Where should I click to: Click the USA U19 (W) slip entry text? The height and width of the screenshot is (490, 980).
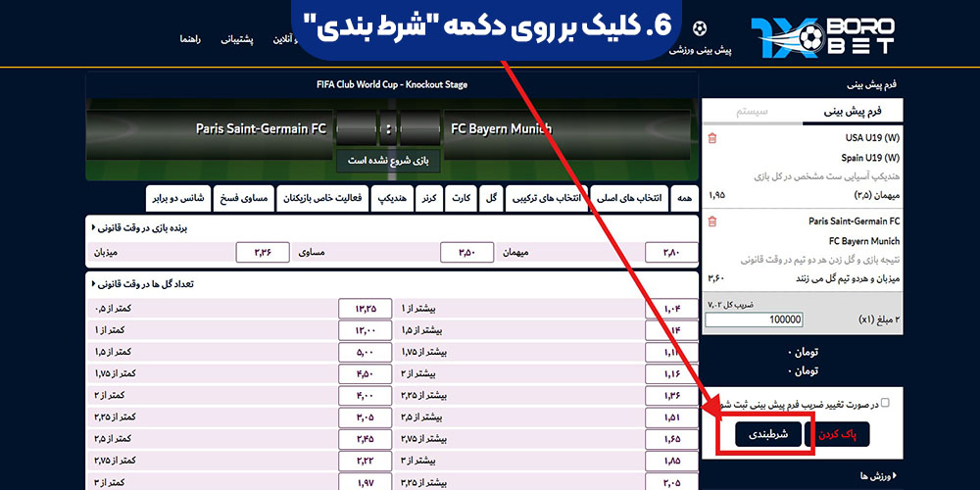(872, 138)
